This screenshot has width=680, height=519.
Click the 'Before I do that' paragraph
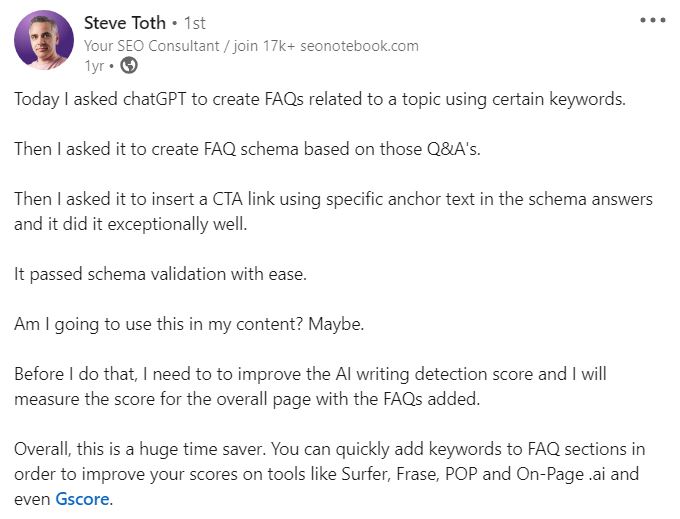310,386
